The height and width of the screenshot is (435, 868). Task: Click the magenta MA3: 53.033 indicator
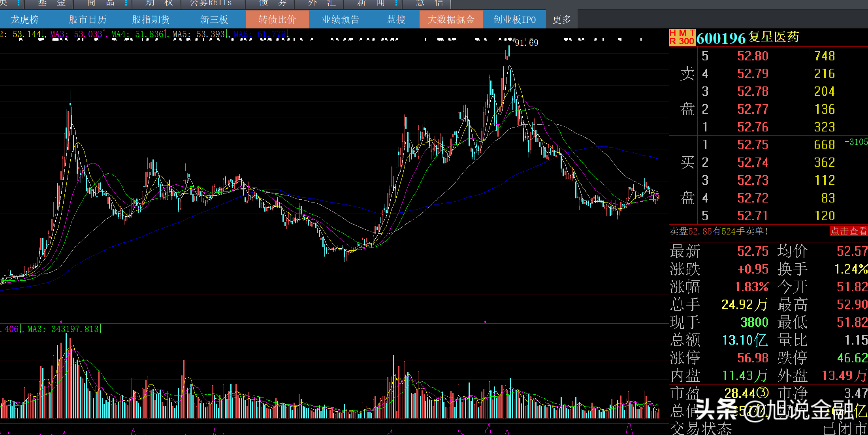(78, 34)
